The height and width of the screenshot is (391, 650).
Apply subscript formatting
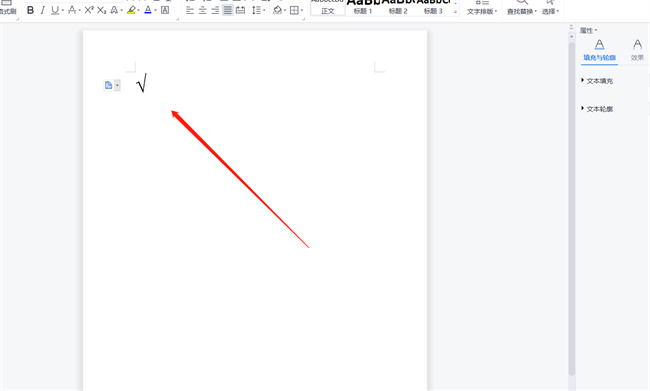point(102,10)
